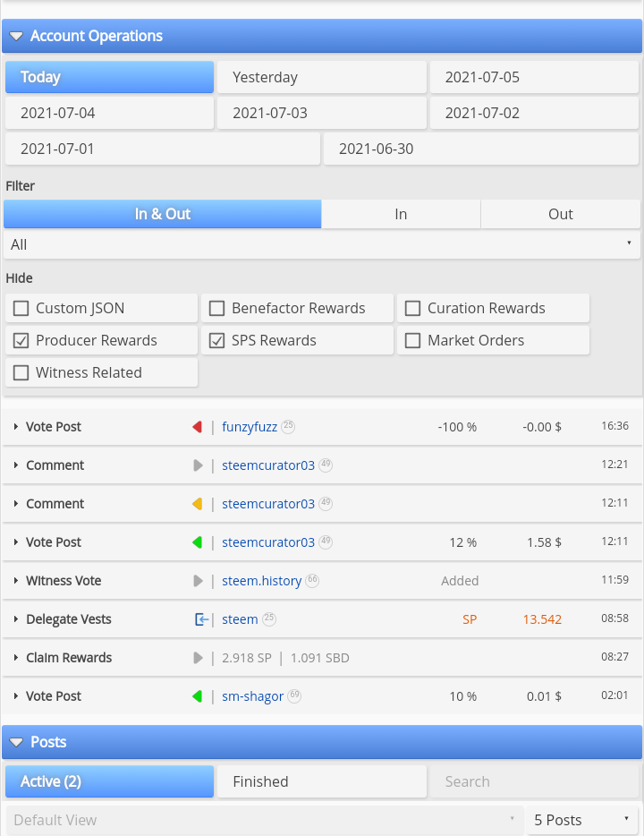
Task: Select the 2021-07-03 date tab
Action: point(322,113)
